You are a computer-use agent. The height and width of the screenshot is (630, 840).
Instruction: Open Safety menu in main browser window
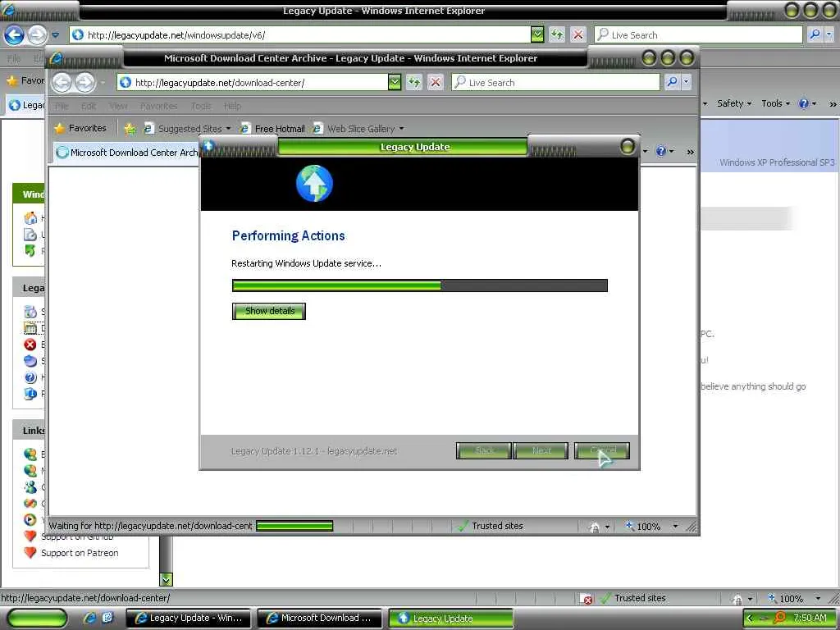[x=734, y=103]
